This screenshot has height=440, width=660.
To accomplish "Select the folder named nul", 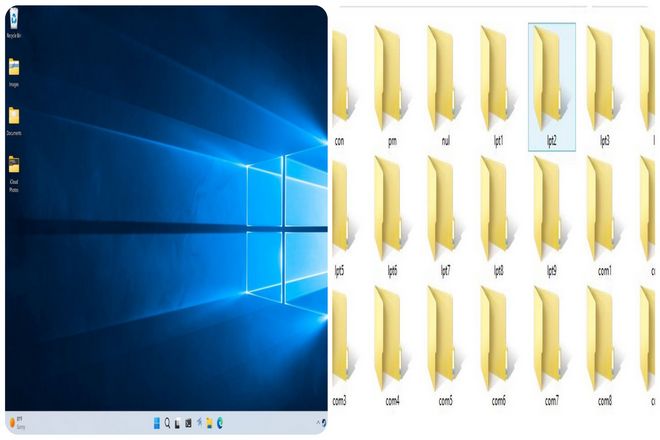I will pos(445,86).
